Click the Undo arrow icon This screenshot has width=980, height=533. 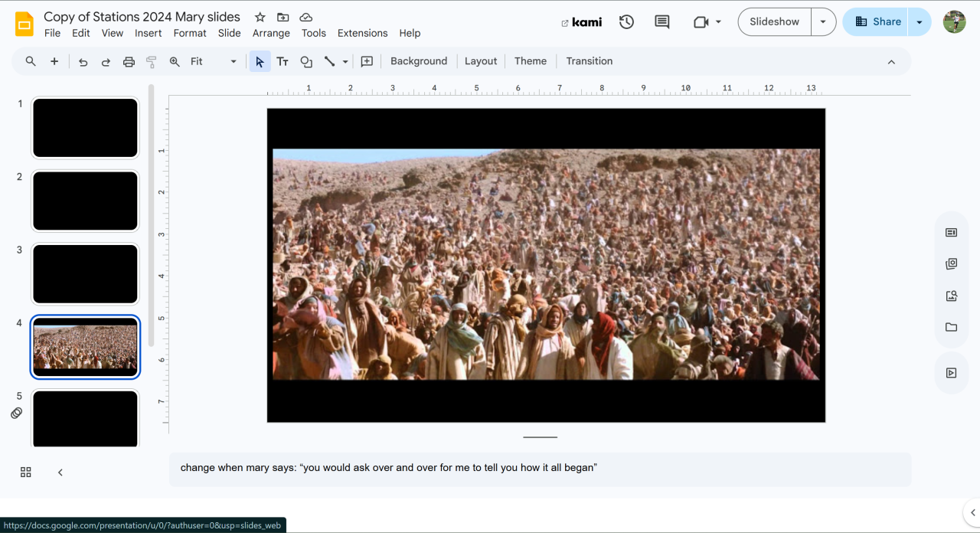[x=83, y=62]
